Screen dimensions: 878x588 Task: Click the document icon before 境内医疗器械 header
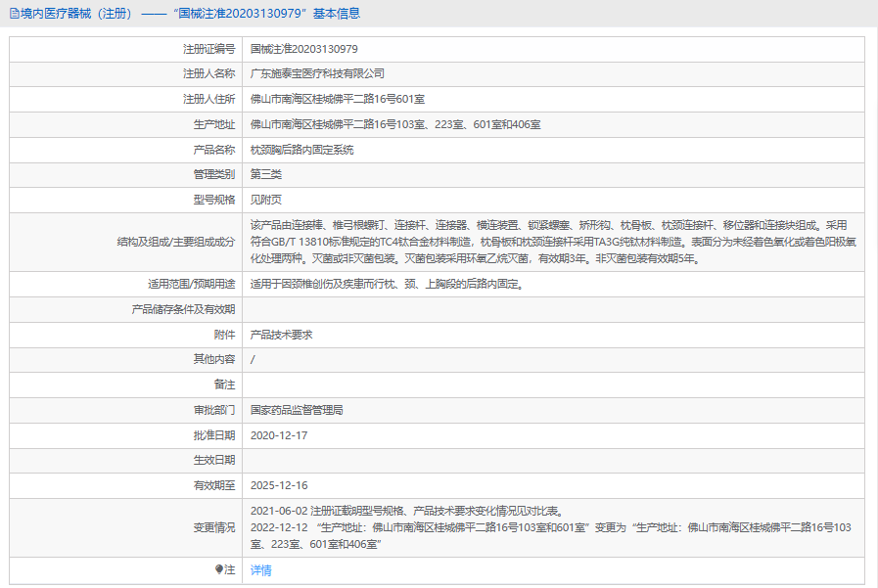[14, 14]
